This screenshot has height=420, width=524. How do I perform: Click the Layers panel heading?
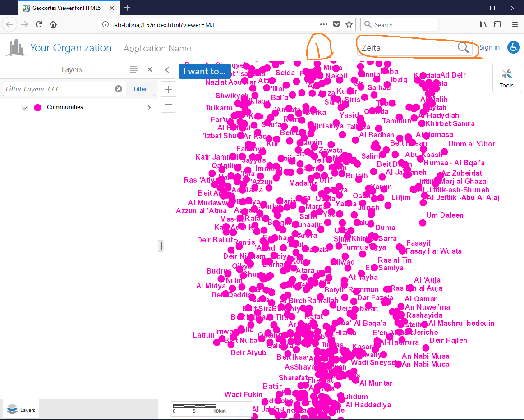point(72,69)
